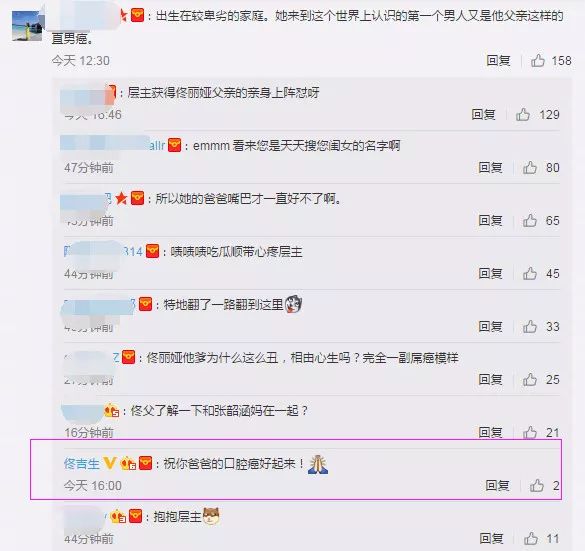Image resolution: width=585 pixels, height=551 pixels.
Task: Click the doge emoji after 抱抱层主
Action: click(211, 517)
